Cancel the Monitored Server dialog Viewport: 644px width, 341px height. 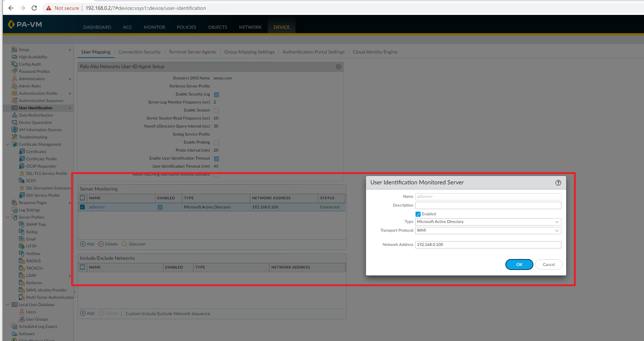tap(549, 264)
